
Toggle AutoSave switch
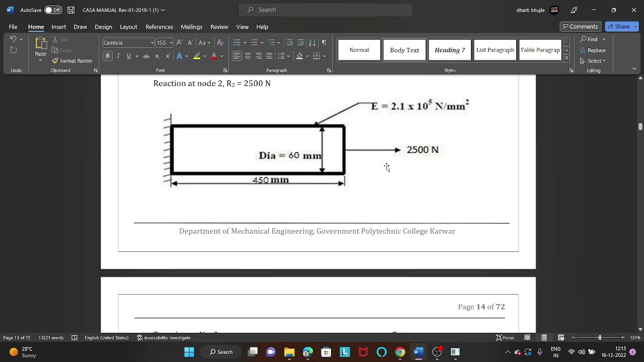53,10
